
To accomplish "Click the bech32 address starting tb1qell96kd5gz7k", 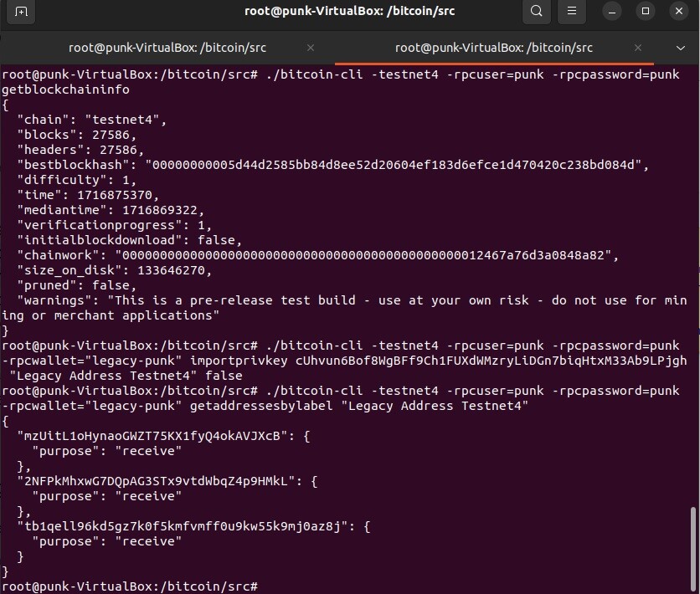I will [x=183, y=526].
